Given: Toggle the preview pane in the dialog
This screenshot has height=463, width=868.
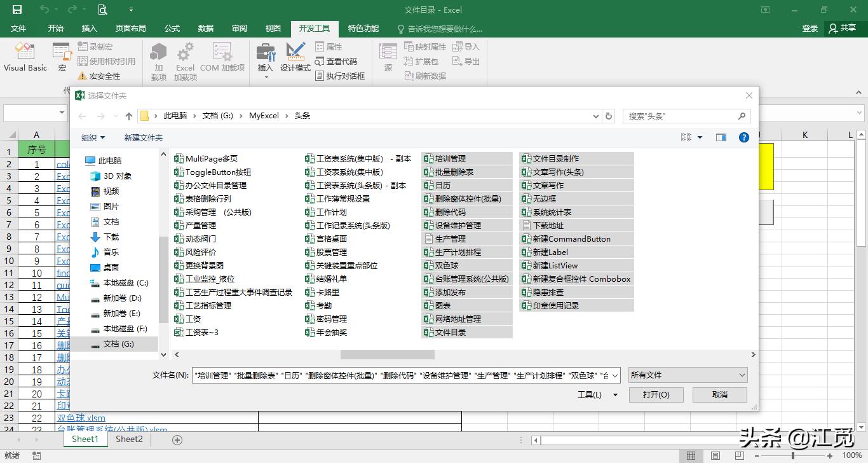Looking at the screenshot, I should (721, 137).
